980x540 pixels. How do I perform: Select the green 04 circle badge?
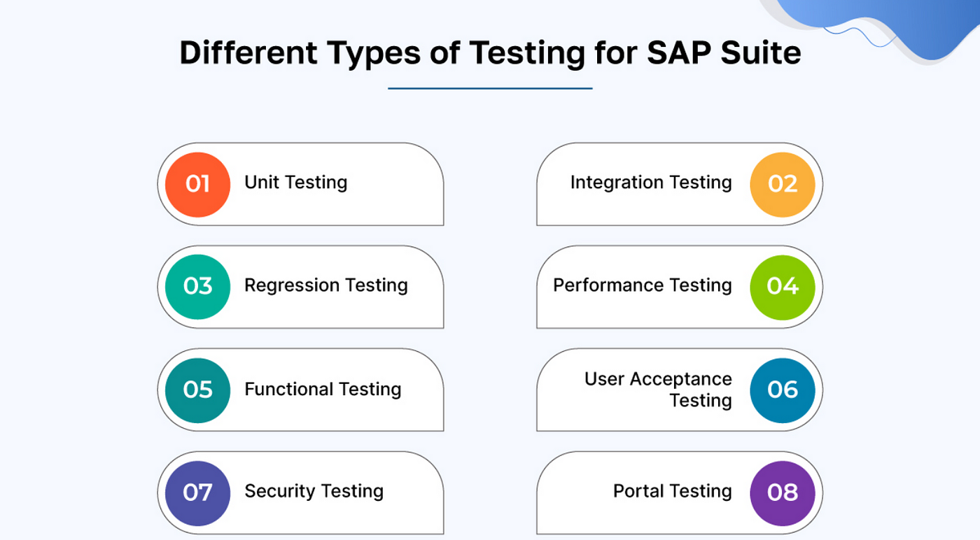[x=783, y=287]
